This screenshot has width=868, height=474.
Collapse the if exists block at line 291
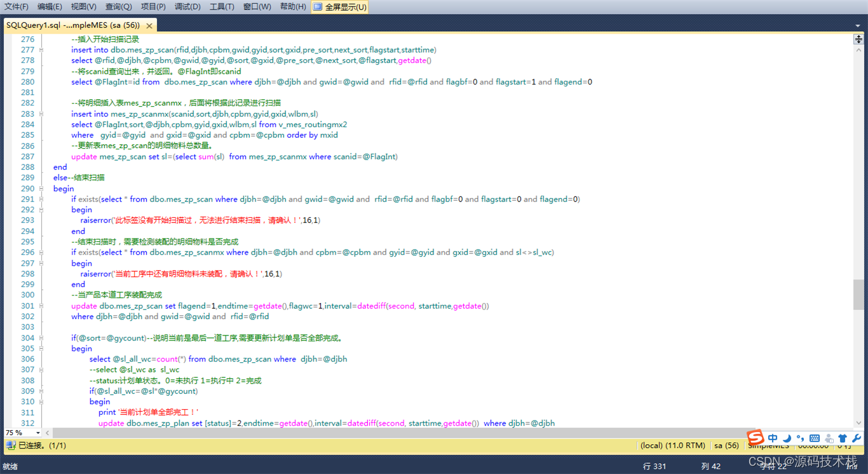(41, 199)
